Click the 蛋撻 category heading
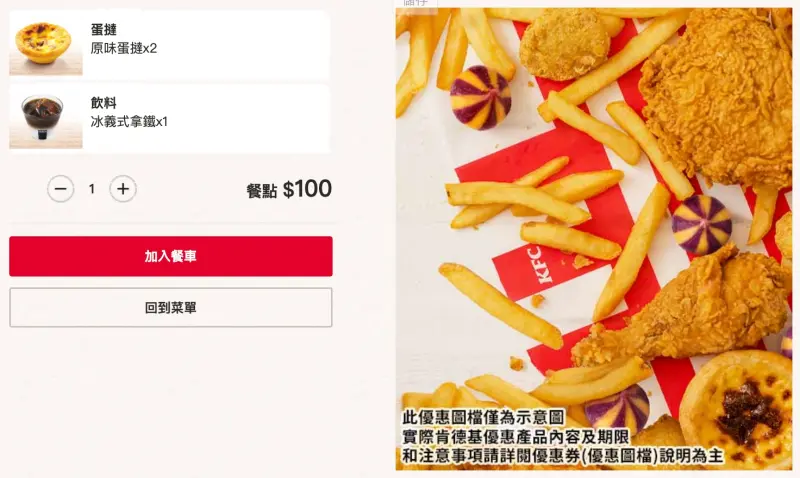The image size is (800, 478). 104,30
